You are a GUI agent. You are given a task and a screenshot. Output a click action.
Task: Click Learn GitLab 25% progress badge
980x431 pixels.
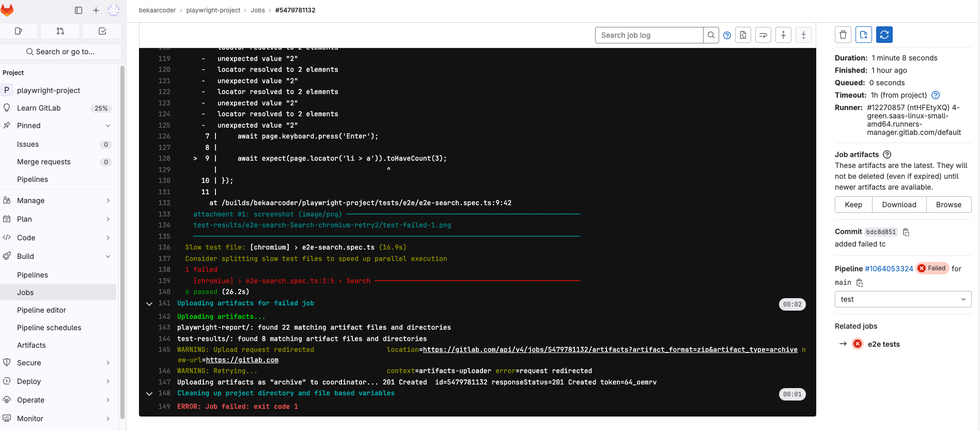click(101, 109)
